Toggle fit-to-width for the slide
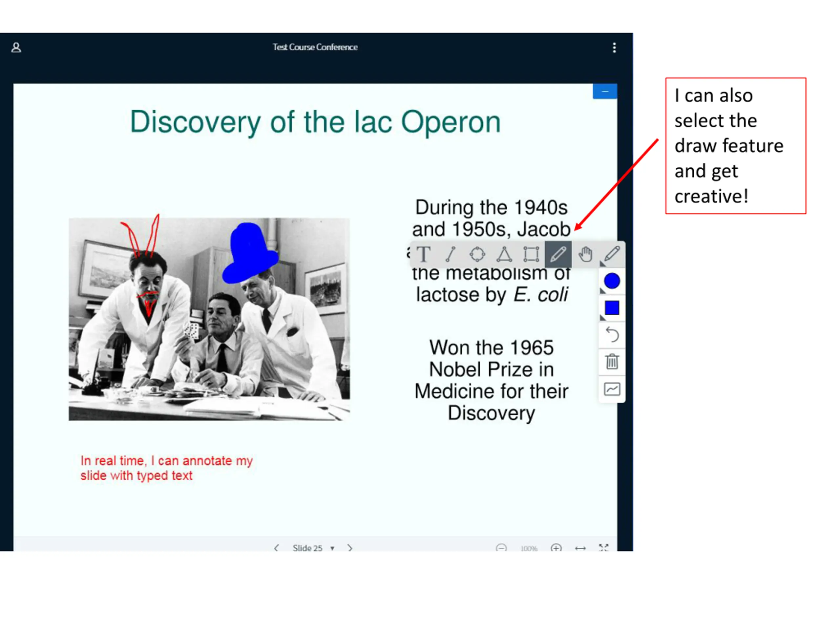Image resolution: width=840 pixels, height=630 pixels. tap(580, 548)
